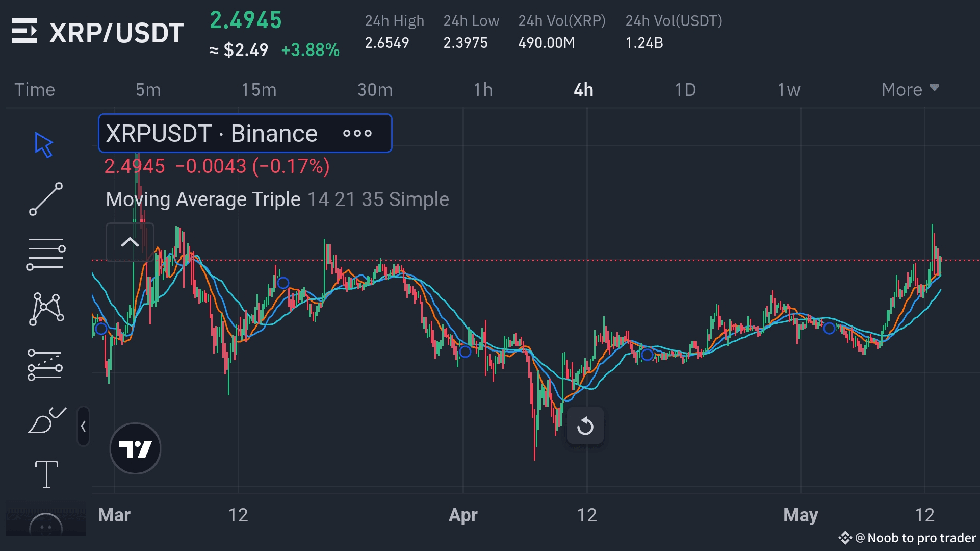980x551 pixels.
Task: Open the emoji sticker tool
Action: tap(45, 525)
